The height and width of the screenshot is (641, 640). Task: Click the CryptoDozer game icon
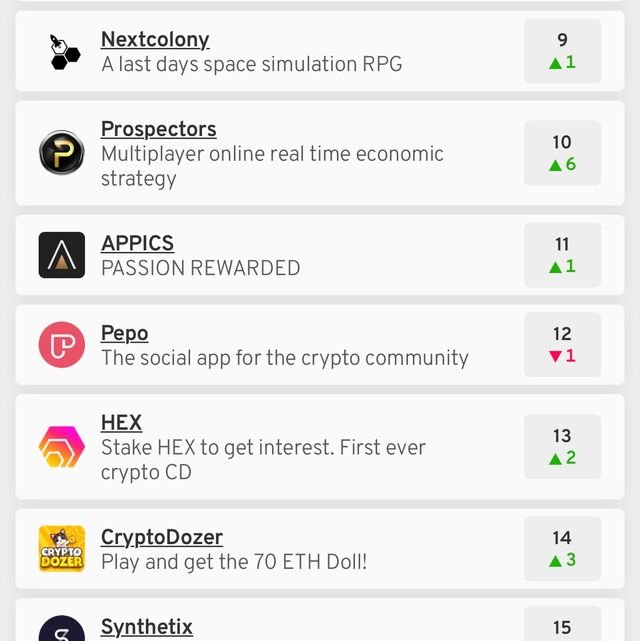(x=62, y=549)
